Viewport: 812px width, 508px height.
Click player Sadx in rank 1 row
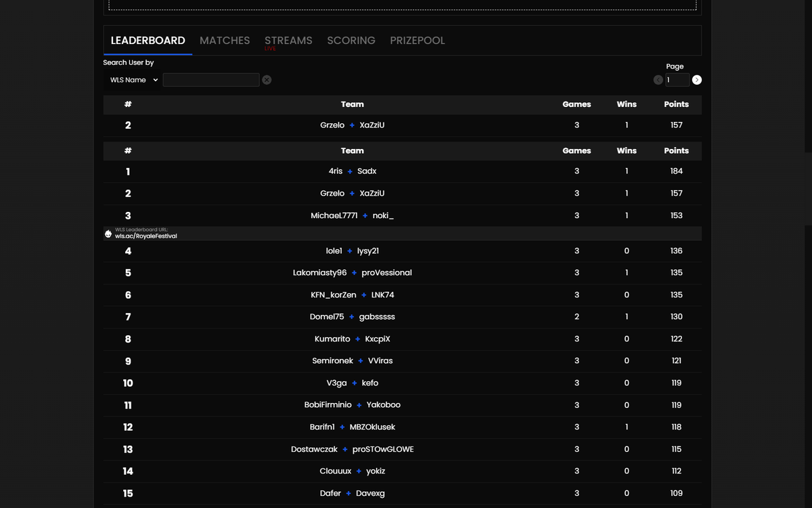(x=367, y=171)
